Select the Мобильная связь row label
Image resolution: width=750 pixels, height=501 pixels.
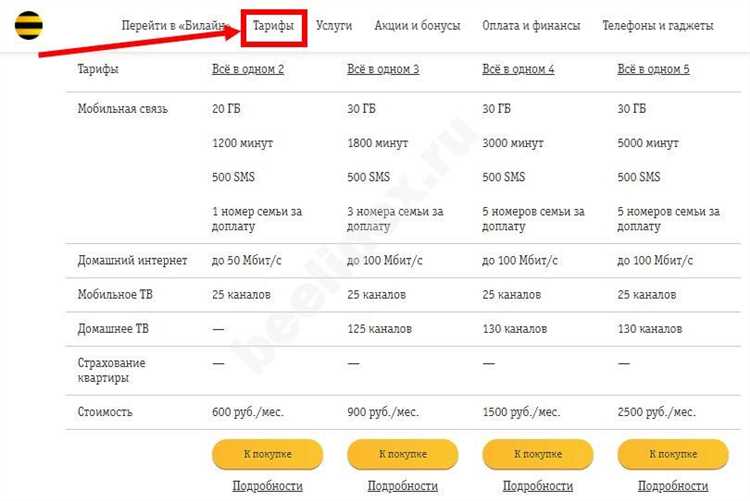122,109
